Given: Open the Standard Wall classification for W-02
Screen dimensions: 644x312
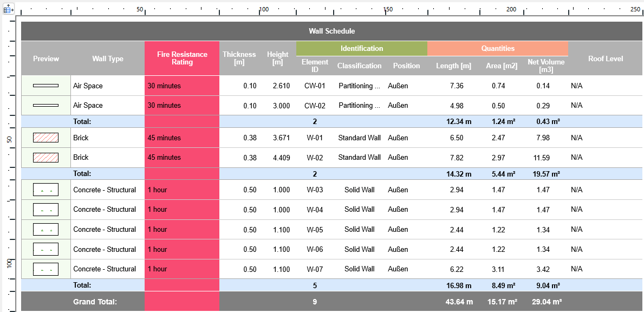Looking at the screenshot, I should 359,158.
